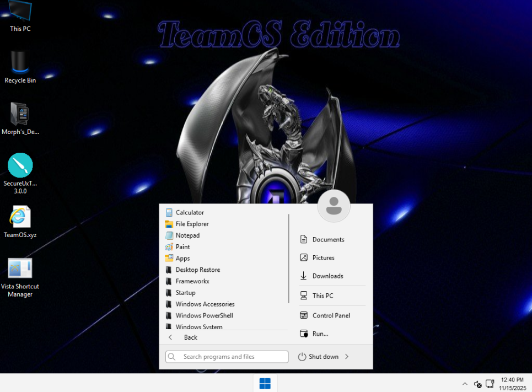This screenshot has height=392, width=532.
Task: Show hidden tray icons chevron
Action: click(465, 384)
